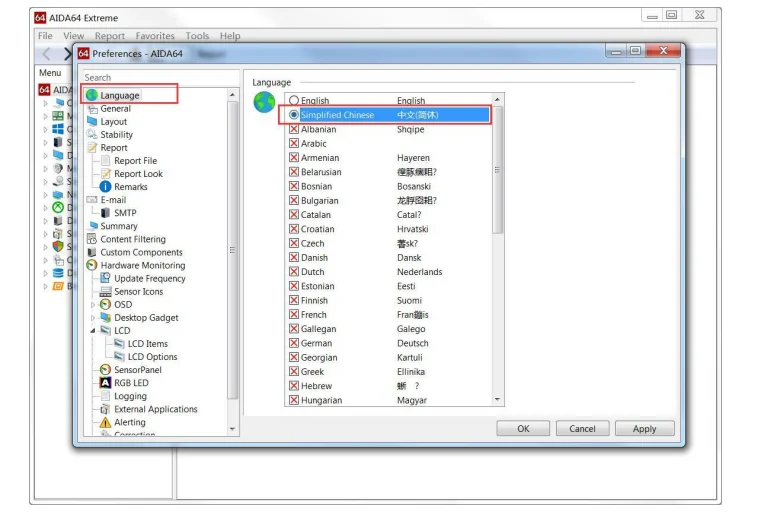This screenshot has width=783, height=527.
Task: Click the Cancel button
Action: coord(582,429)
